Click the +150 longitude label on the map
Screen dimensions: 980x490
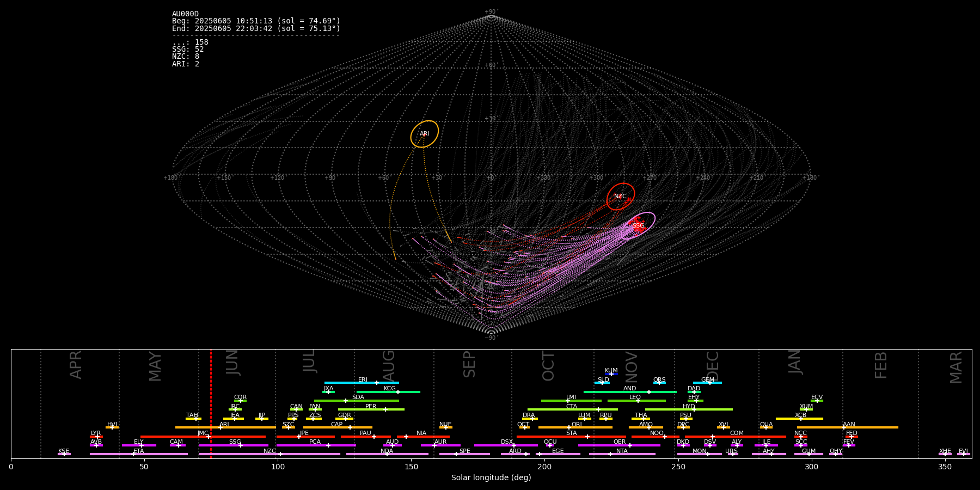[x=224, y=177]
